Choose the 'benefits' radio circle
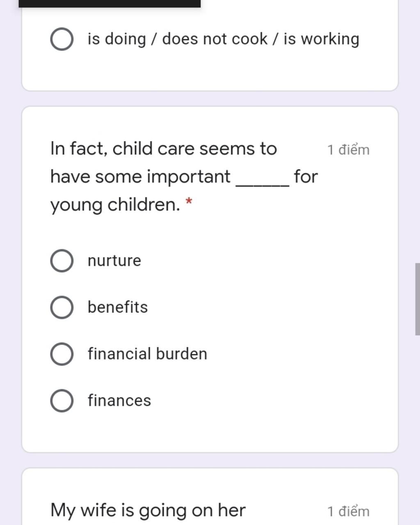The image size is (420, 525). [x=62, y=307]
